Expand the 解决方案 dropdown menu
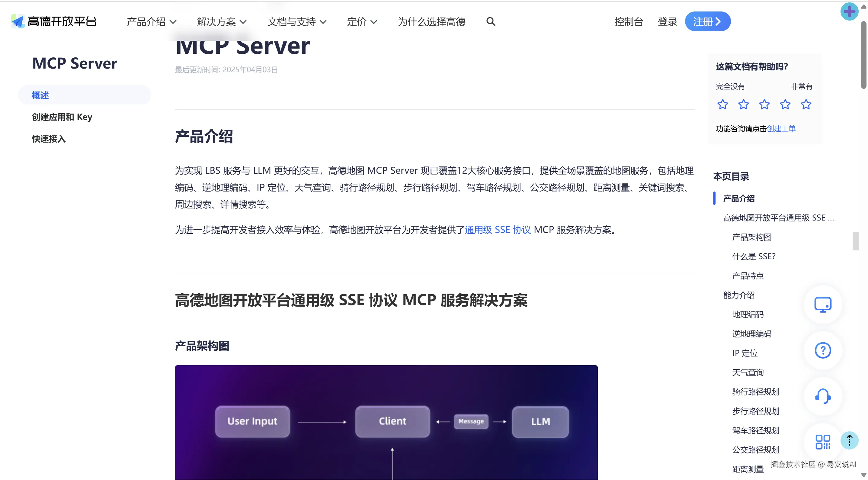The image size is (868, 480). click(221, 21)
